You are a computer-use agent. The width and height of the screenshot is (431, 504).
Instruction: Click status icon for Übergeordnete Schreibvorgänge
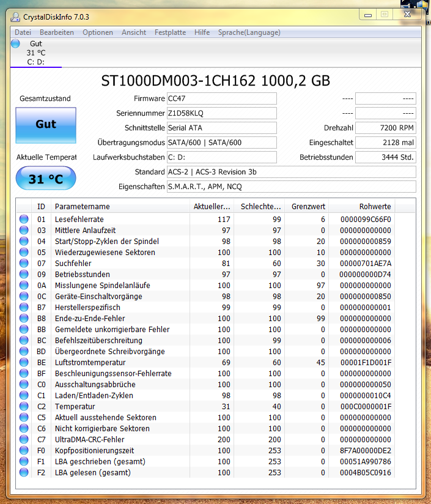point(24,351)
